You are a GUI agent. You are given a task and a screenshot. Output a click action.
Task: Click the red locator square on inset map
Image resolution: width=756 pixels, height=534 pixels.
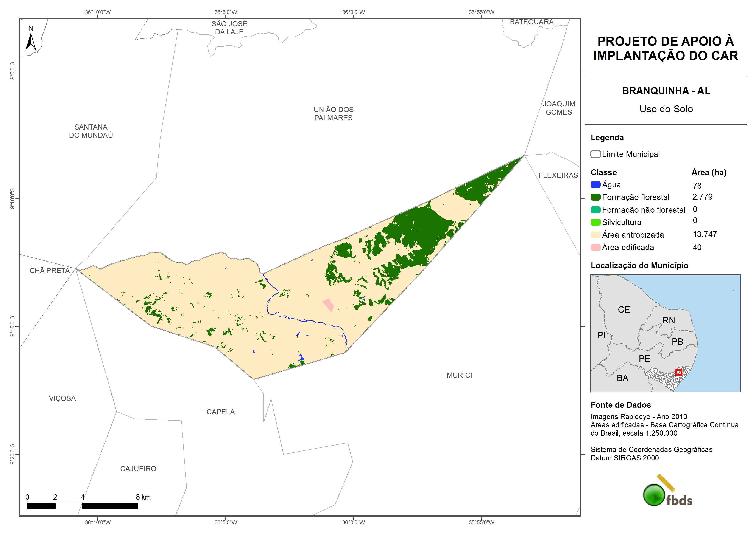pyautogui.click(x=678, y=372)
